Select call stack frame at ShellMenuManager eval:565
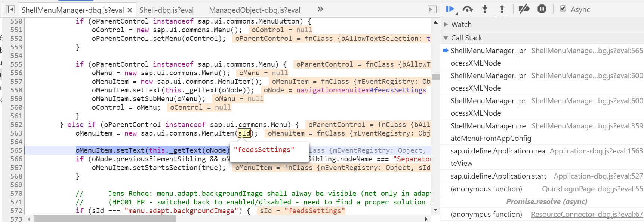 click(542, 57)
